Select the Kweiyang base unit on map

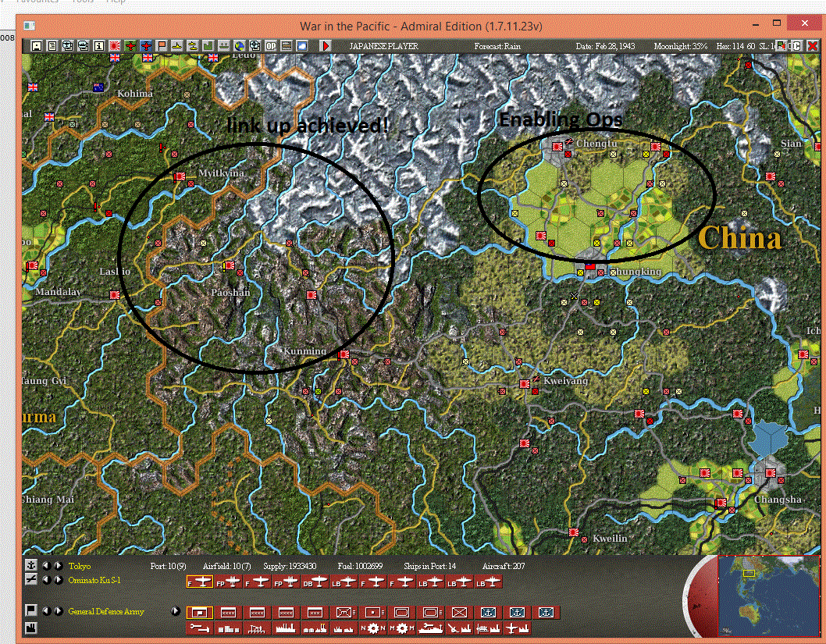tap(524, 384)
